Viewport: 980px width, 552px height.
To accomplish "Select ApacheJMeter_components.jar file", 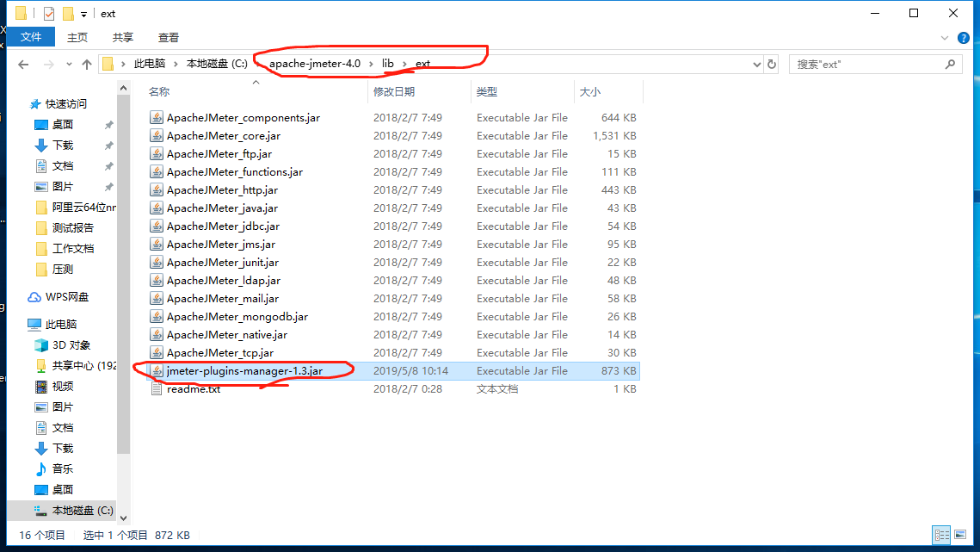I will pos(243,118).
